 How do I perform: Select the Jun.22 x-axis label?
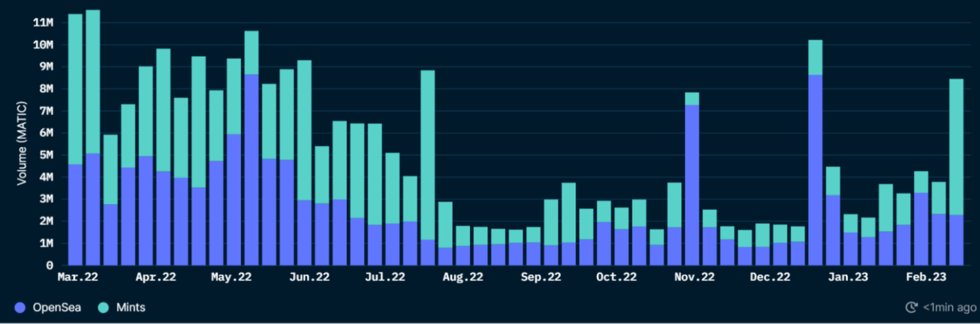point(310,277)
